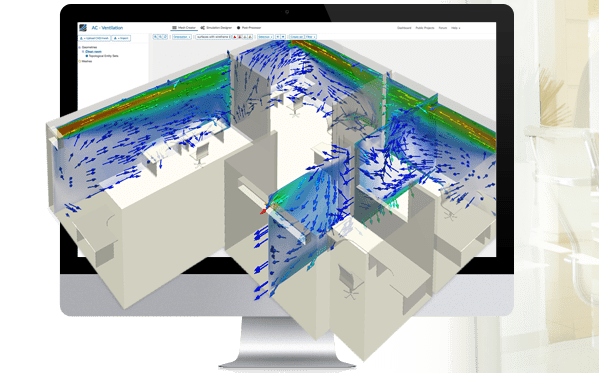
Task: Click the second red cone view icon
Action: 240,37
